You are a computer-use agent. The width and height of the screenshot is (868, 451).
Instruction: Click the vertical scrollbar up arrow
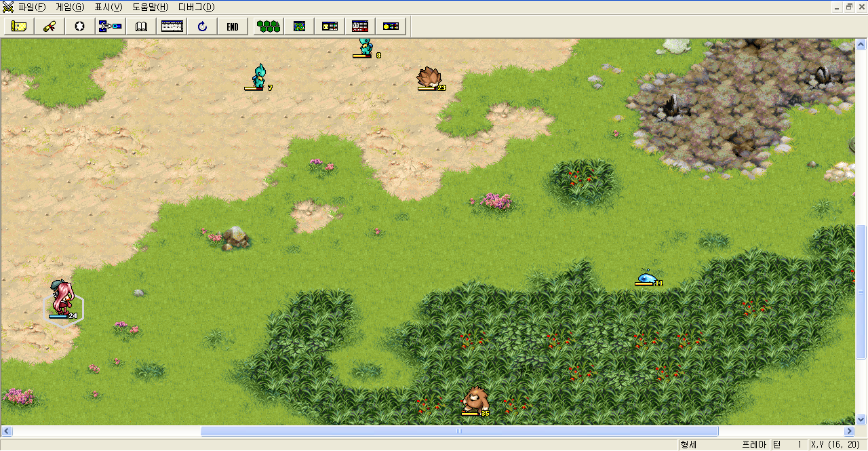[x=862, y=44]
